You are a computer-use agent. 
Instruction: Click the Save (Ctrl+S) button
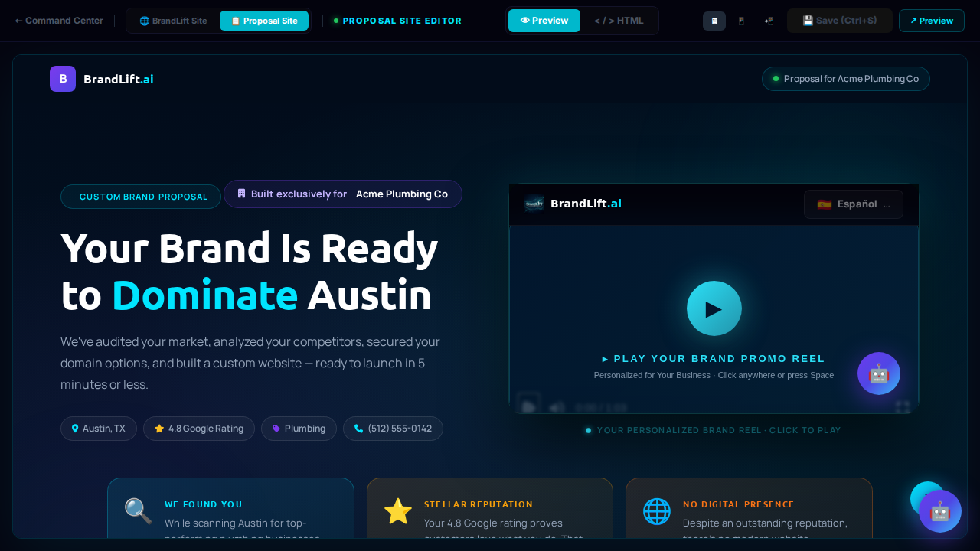tap(839, 21)
